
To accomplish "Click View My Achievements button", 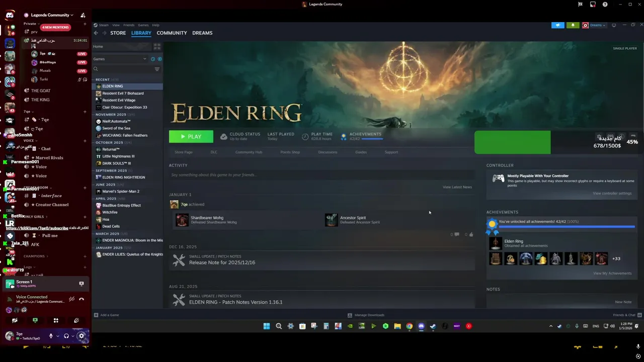I will point(612,273).
